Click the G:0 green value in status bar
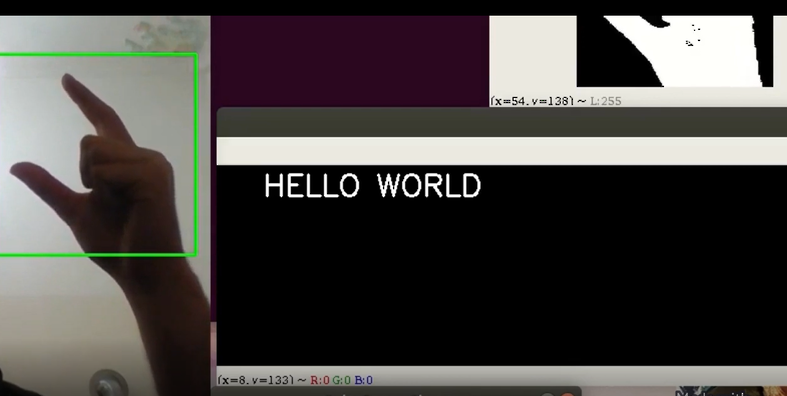Screen dimensions: 787x396 pyautogui.click(x=342, y=380)
